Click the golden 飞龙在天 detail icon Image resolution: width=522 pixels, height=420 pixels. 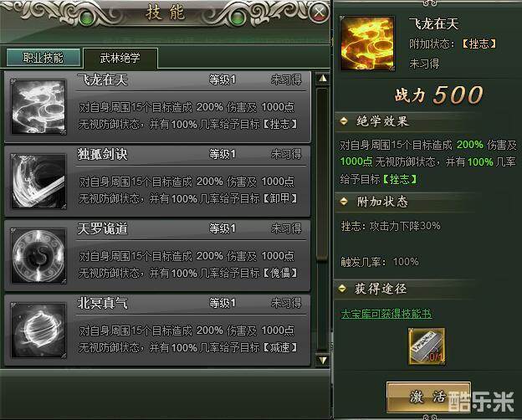[367, 44]
